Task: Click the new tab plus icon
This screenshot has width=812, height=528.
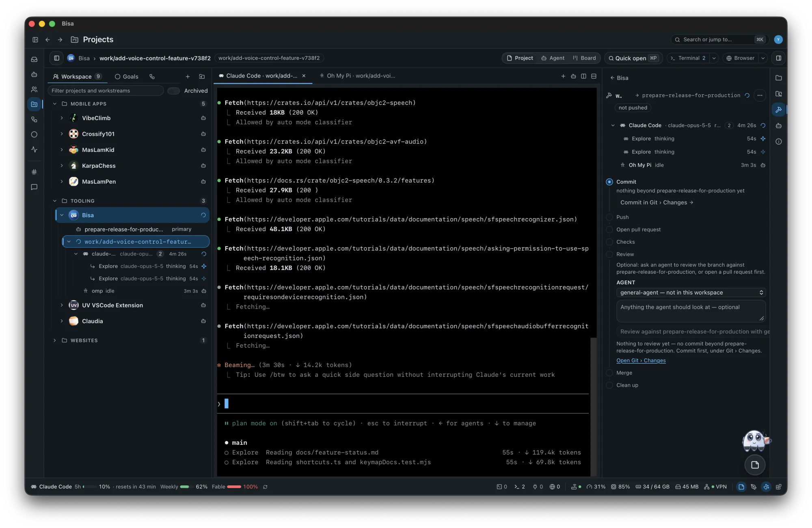Action: pos(563,76)
